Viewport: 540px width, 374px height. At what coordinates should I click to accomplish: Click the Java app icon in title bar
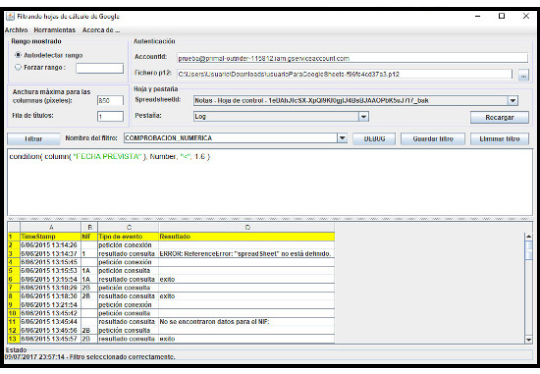coord(10,16)
